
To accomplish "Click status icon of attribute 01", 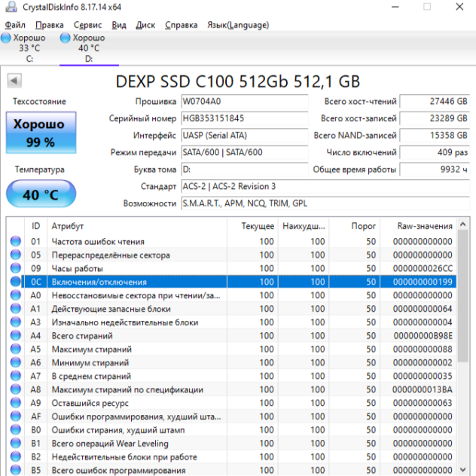I will pyautogui.click(x=16, y=241).
